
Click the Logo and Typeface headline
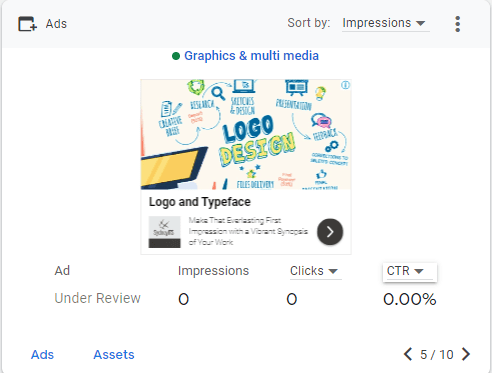pyautogui.click(x=200, y=202)
